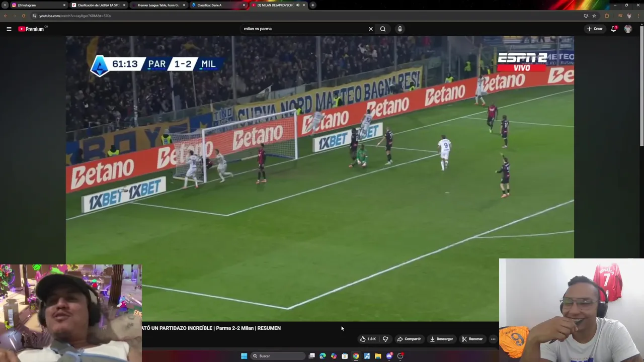Open Windows Start menu
Image resolution: width=644 pixels, height=362 pixels.
pyautogui.click(x=244, y=356)
